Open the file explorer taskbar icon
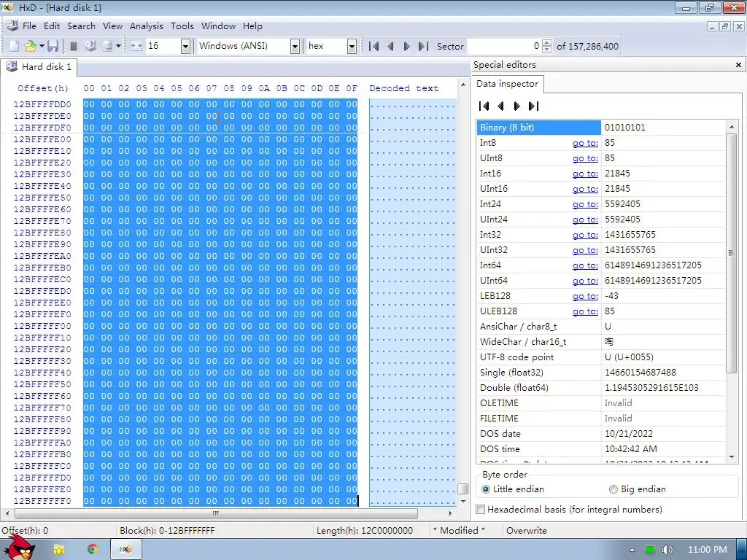The height and width of the screenshot is (560, 747). [x=58, y=549]
